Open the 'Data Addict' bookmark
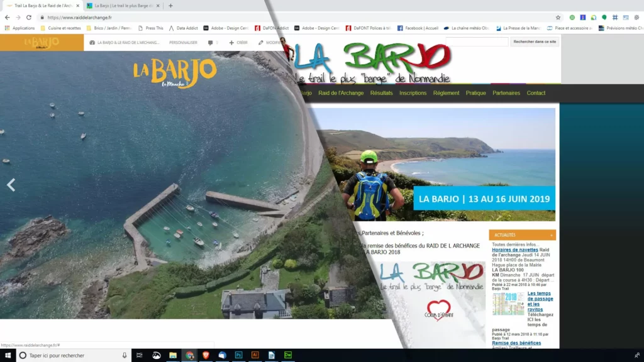The width and height of the screenshot is (644, 362). point(183,28)
